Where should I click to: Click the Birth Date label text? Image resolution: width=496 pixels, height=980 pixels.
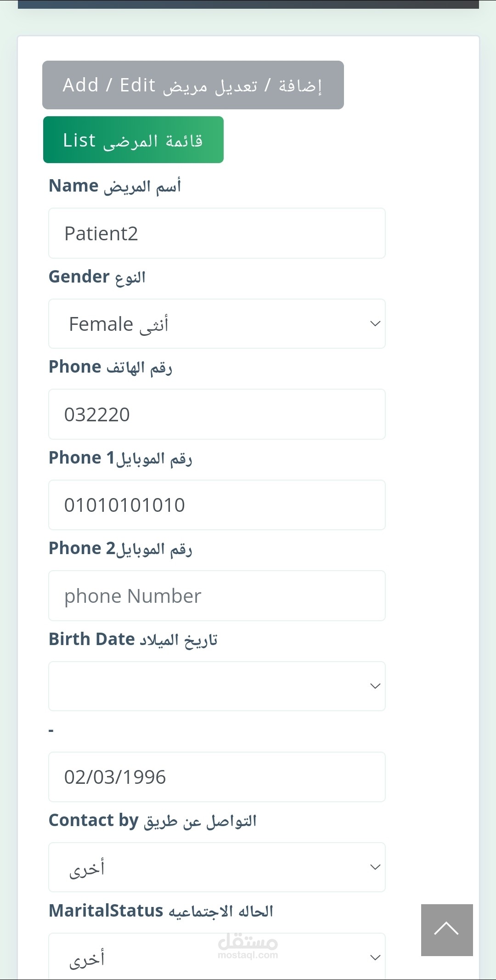pyautogui.click(x=133, y=640)
